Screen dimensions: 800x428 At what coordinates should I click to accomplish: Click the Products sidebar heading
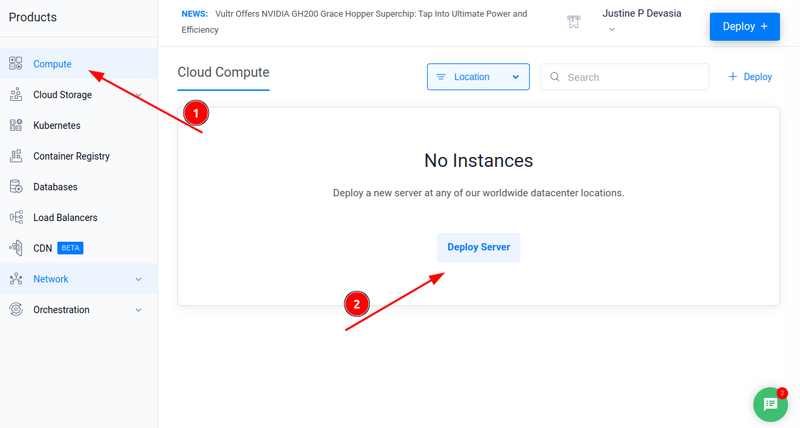coord(33,17)
